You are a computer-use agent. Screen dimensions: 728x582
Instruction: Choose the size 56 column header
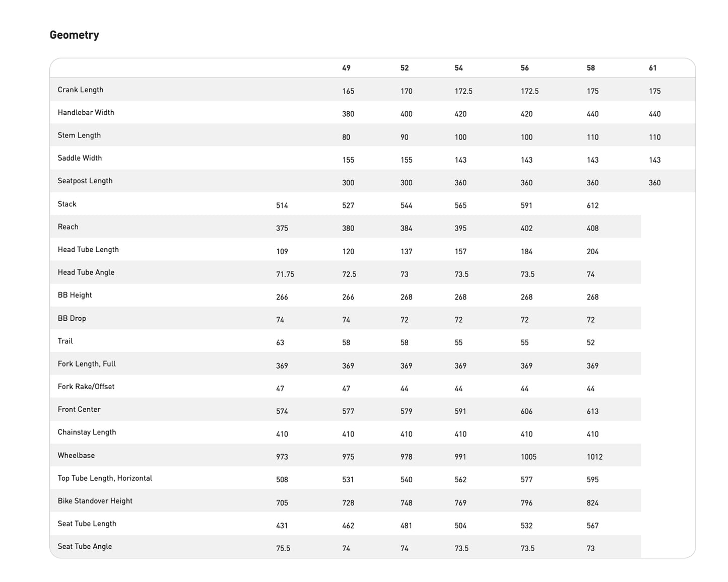click(x=524, y=68)
